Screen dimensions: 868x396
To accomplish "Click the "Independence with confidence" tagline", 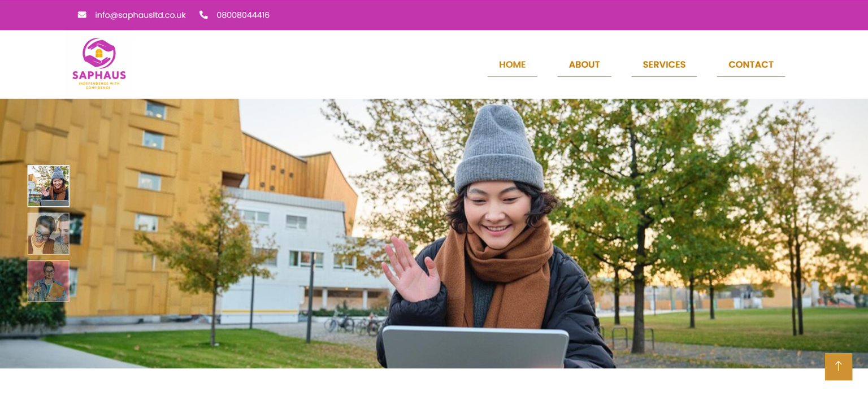I will pyautogui.click(x=99, y=86).
